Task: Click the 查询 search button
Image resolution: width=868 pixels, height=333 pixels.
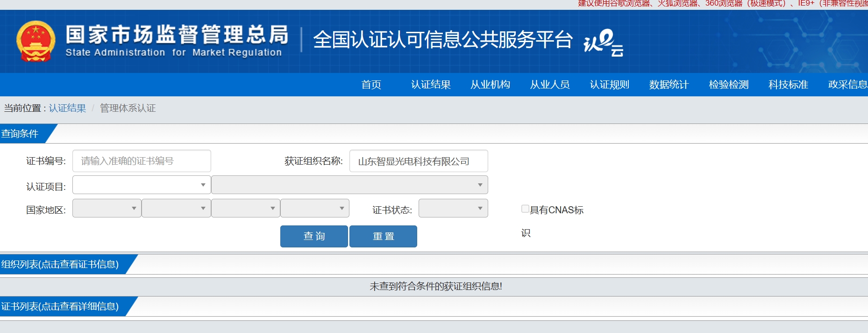Action: coord(314,236)
